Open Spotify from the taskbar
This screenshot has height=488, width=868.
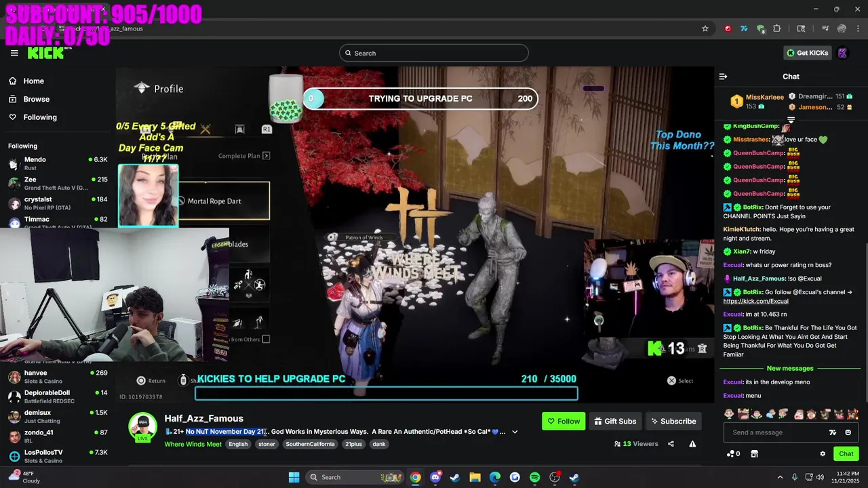tap(534, 477)
